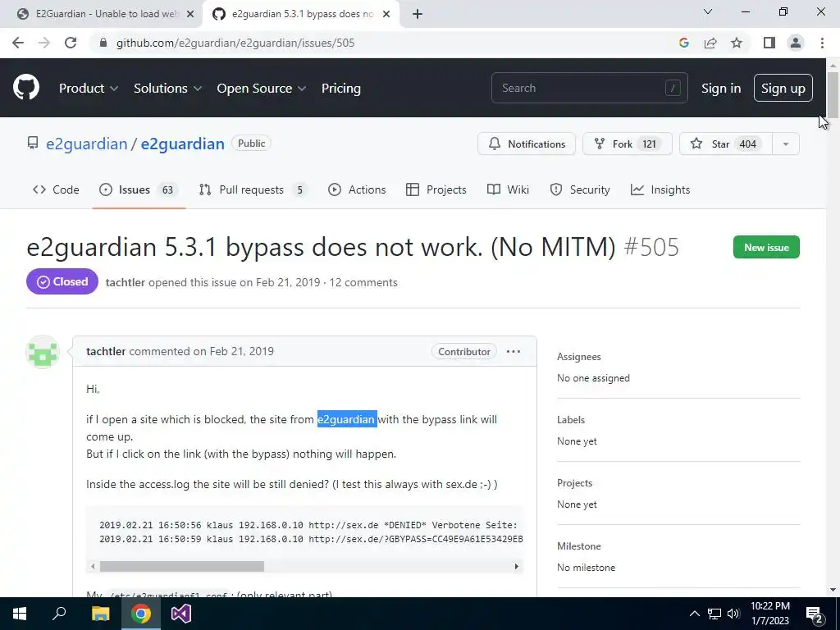The width and height of the screenshot is (840, 630).
Task: Open Visual Studio from taskbar
Action: [181, 614]
